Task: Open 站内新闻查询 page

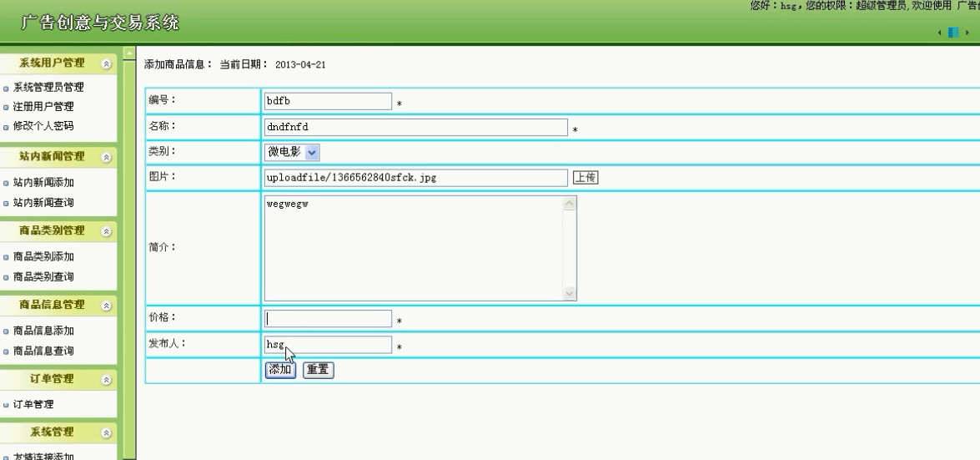Action: pos(43,203)
